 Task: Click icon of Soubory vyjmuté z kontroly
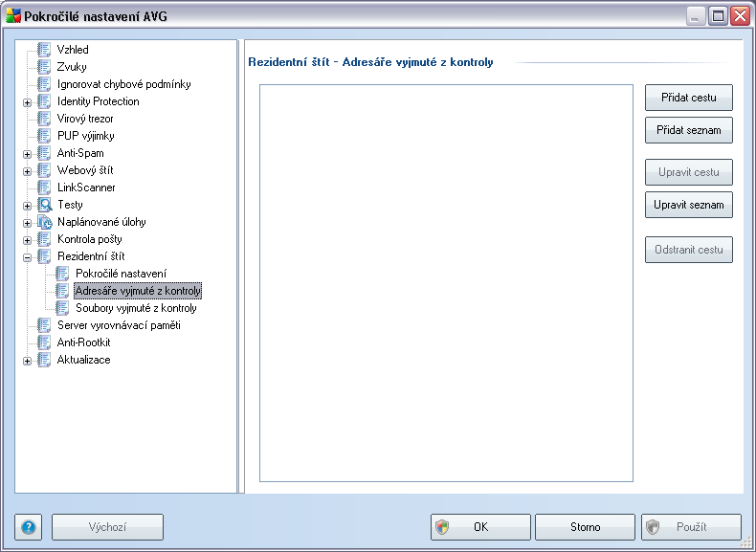(62, 308)
